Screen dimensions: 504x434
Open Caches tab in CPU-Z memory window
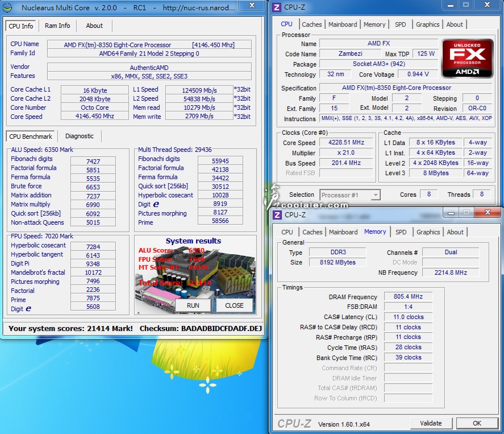pyautogui.click(x=313, y=232)
